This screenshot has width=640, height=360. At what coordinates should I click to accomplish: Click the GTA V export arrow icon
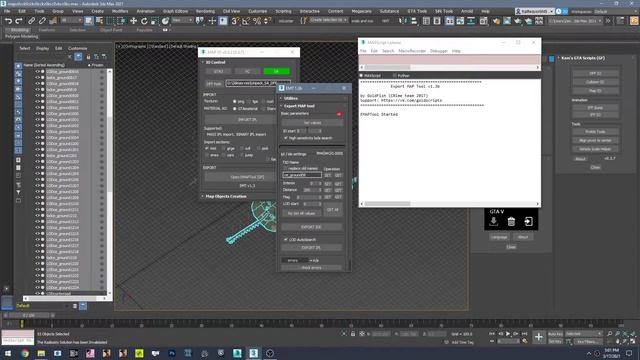(x=529, y=222)
